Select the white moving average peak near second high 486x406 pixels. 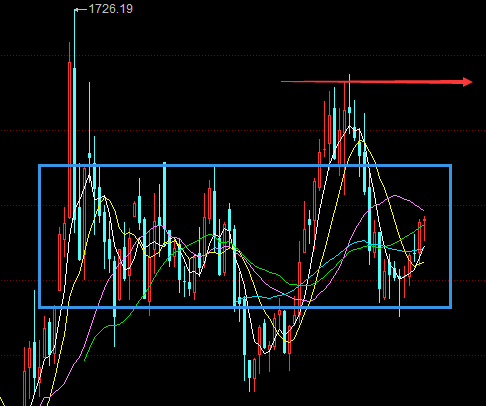click(350, 126)
